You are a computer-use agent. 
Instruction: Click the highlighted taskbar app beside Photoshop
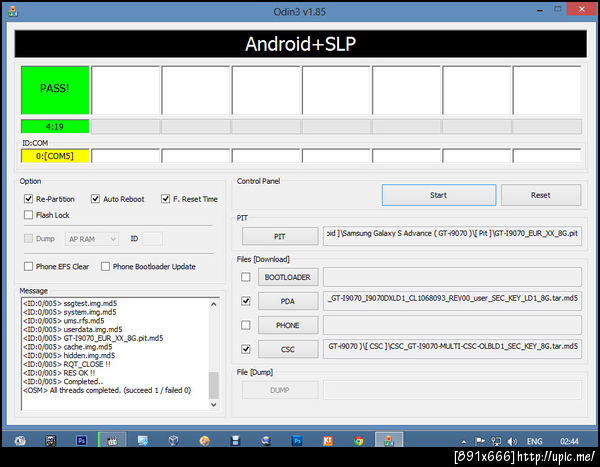[x=112, y=440]
